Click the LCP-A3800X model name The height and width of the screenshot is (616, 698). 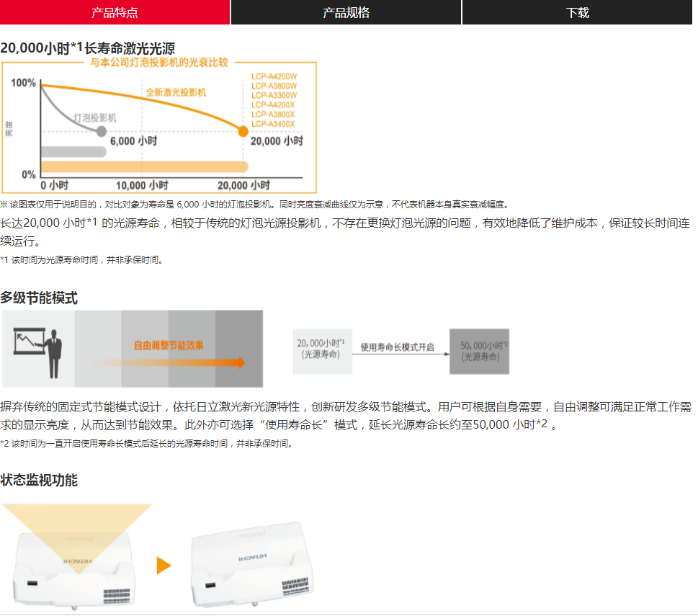coord(273,115)
